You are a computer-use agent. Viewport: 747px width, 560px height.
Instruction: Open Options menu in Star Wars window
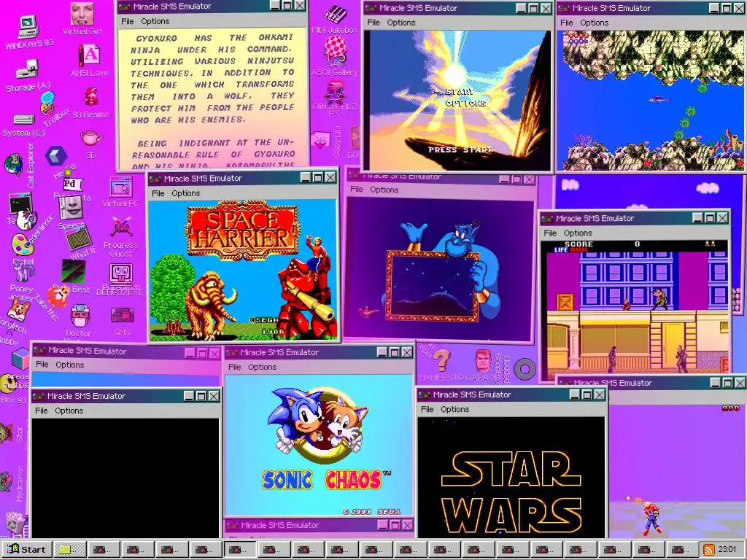point(455,410)
